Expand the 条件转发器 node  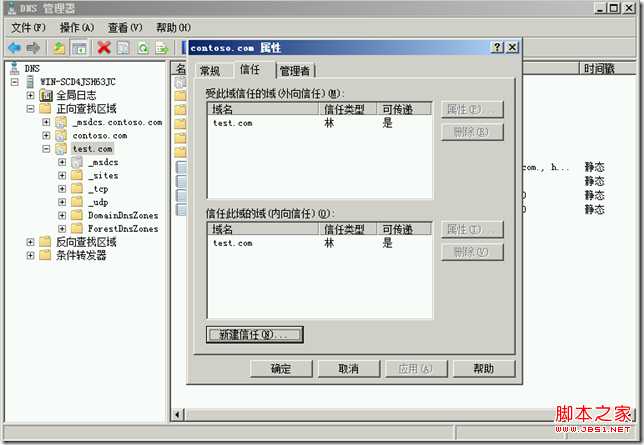(x=30, y=255)
